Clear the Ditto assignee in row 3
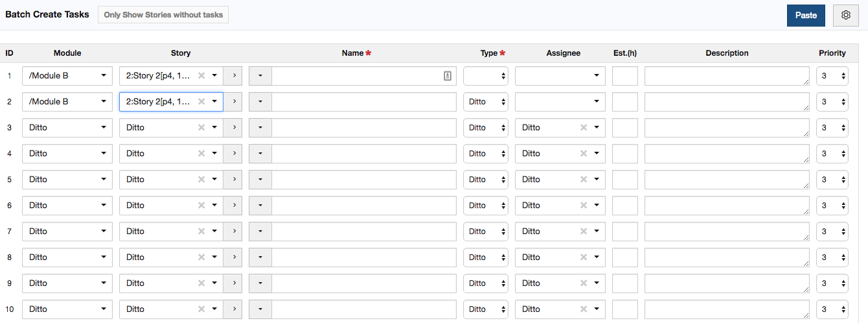 pyautogui.click(x=584, y=127)
